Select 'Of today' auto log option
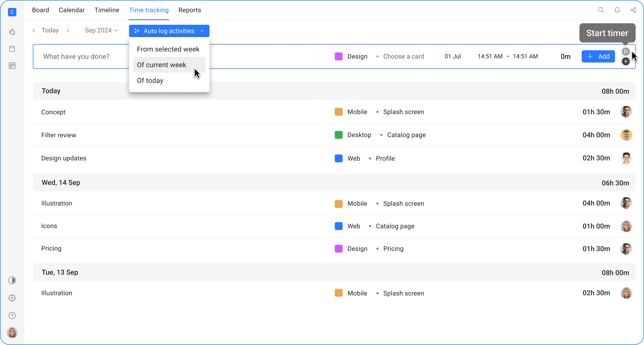This screenshot has height=345, width=644. [x=150, y=80]
